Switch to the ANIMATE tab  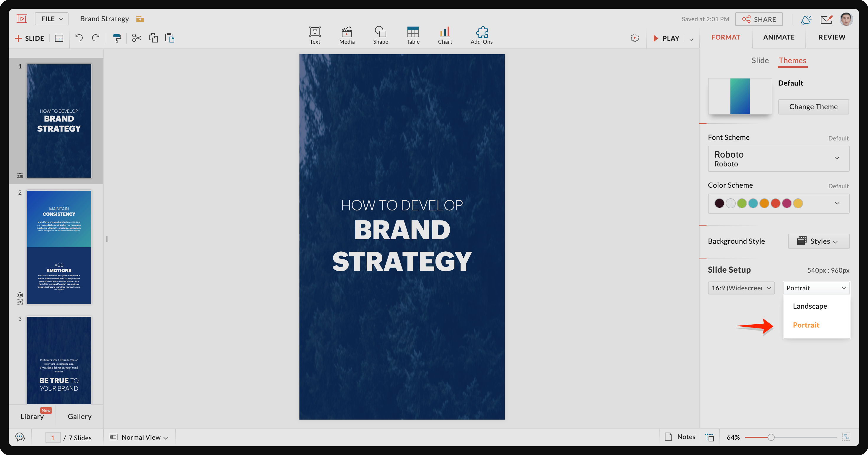(x=778, y=37)
